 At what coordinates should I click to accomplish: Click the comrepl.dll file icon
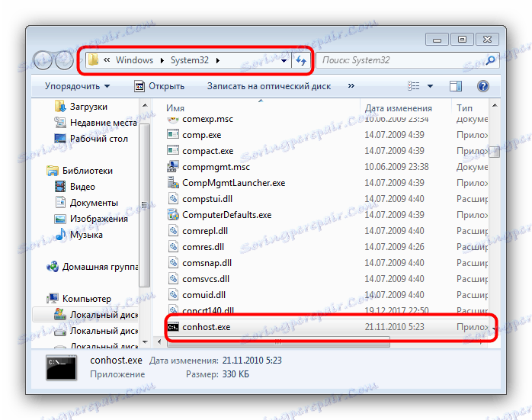(x=173, y=231)
